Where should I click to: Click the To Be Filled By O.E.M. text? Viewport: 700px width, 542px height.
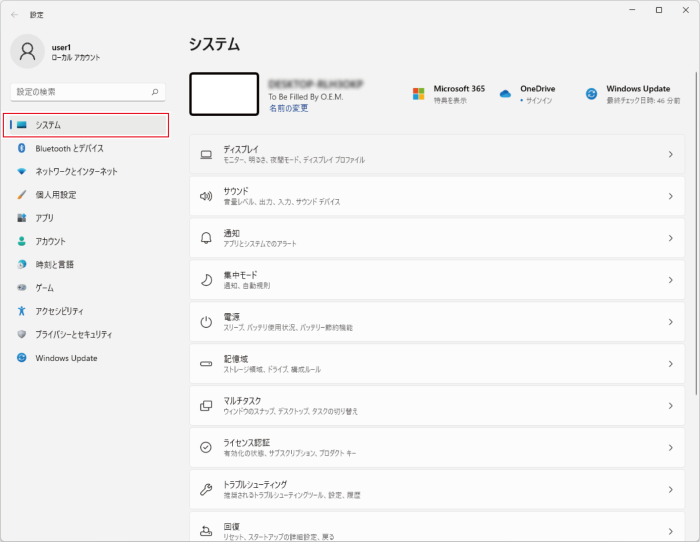[x=306, y=96]
